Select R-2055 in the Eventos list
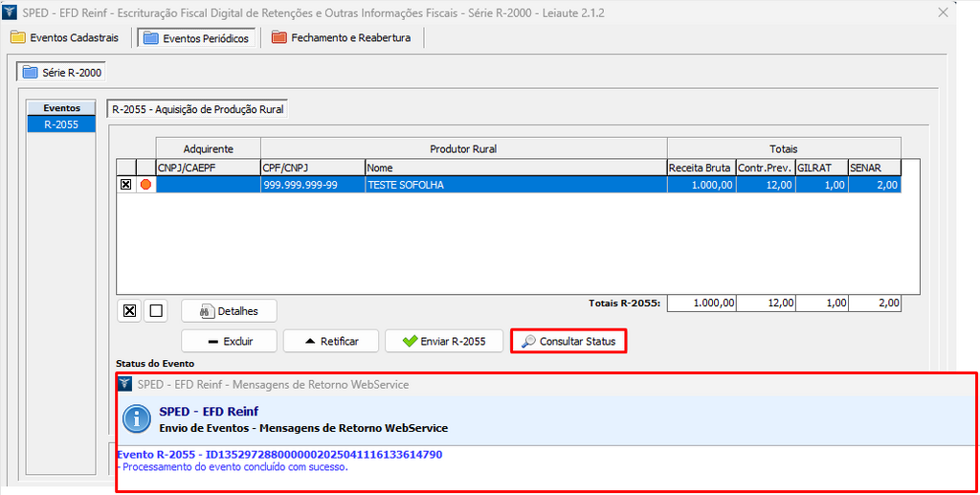The width and height of the screenshot is (980, 495). tap(61, 124)
